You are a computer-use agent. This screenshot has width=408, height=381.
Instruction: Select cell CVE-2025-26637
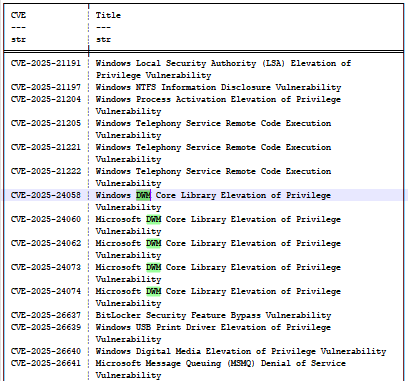(x=46, y=315)
